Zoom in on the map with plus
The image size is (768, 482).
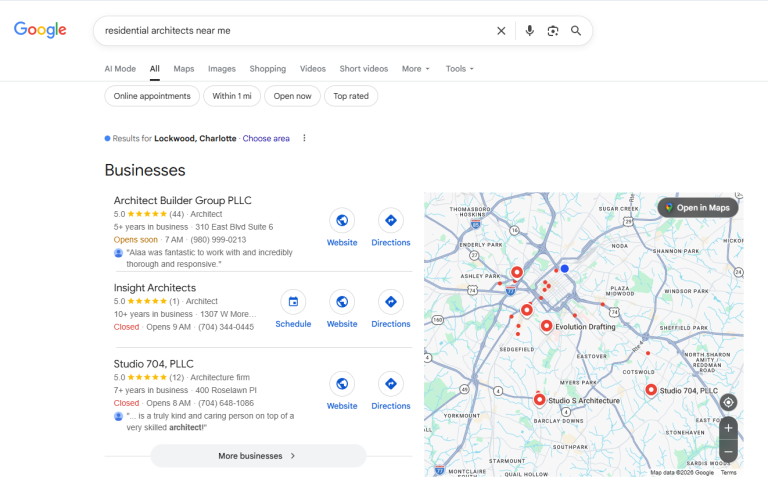(x=728, y=428)
